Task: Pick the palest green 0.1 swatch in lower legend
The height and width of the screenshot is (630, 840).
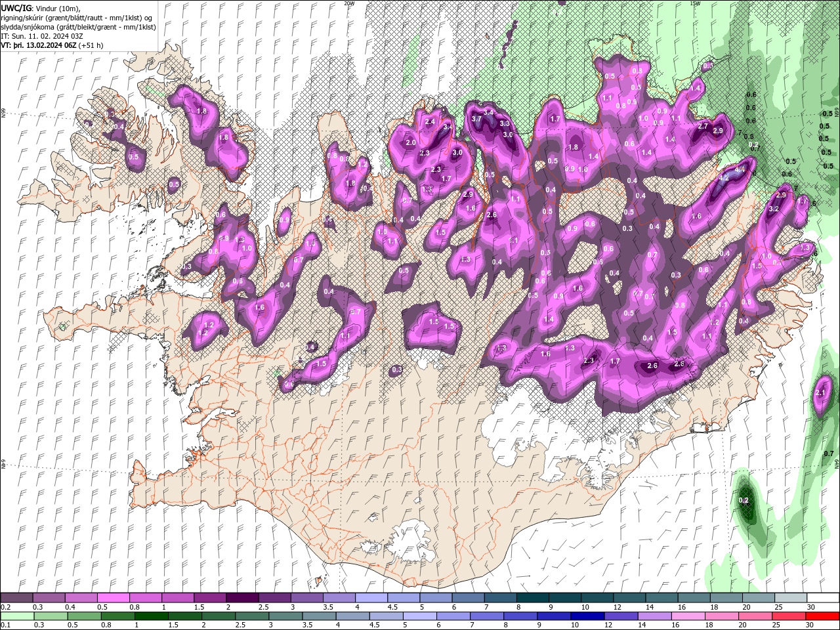Action: tap(17, 616)
